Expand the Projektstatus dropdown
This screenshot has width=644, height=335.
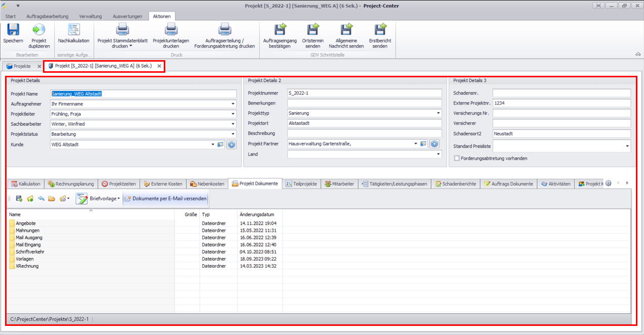tap(233, 134)
